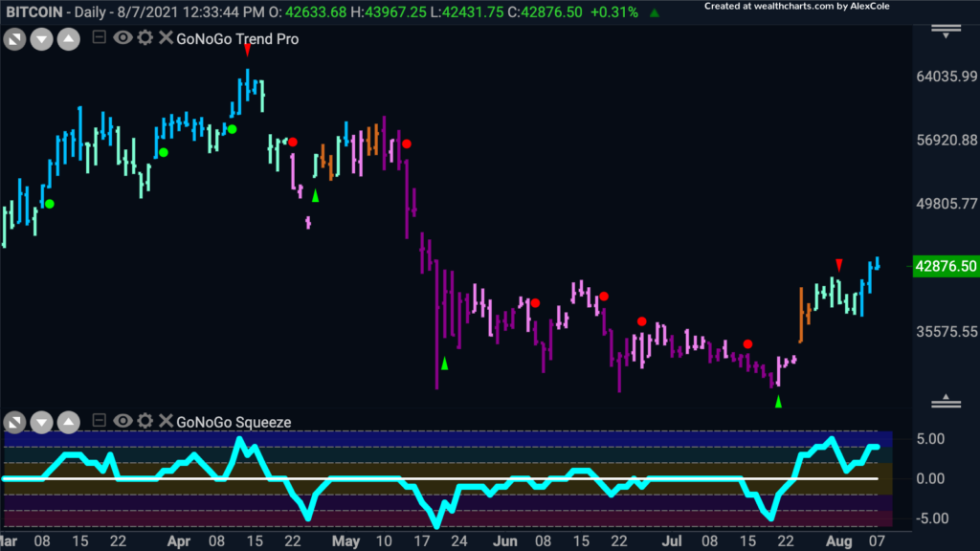Remove the GoNoGo Squeeze indicator
This screenshot has height=551, width=980.
click(166, 421)
